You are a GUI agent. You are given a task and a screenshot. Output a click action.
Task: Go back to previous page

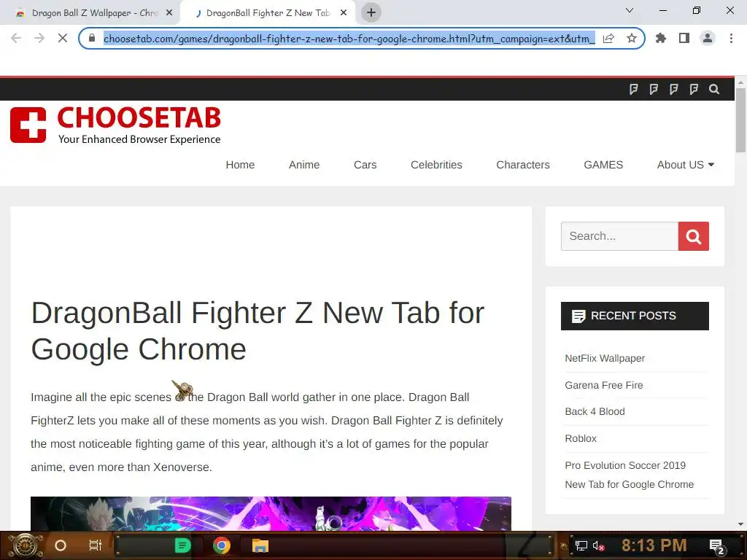coord(16,38)
